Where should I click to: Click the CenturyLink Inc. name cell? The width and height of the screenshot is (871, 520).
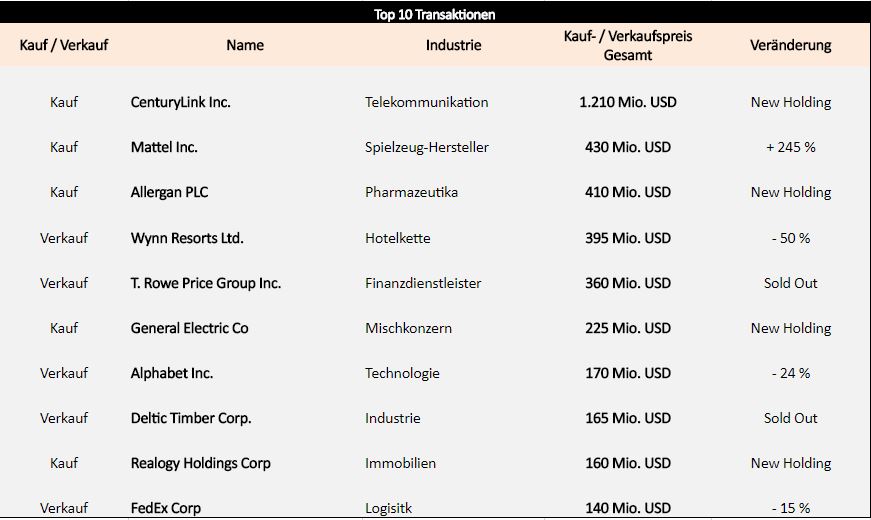pos(181,102)
